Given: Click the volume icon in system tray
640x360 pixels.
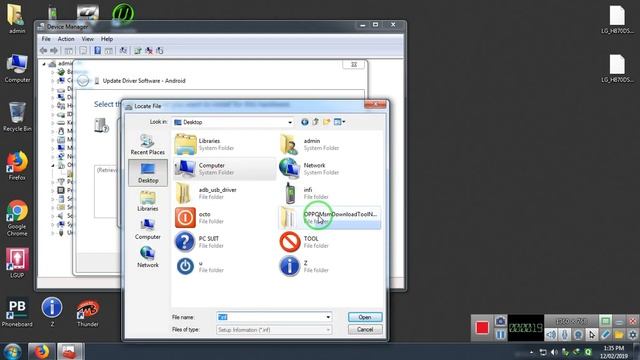Looking at the screenshot, I should click(554, 352).
